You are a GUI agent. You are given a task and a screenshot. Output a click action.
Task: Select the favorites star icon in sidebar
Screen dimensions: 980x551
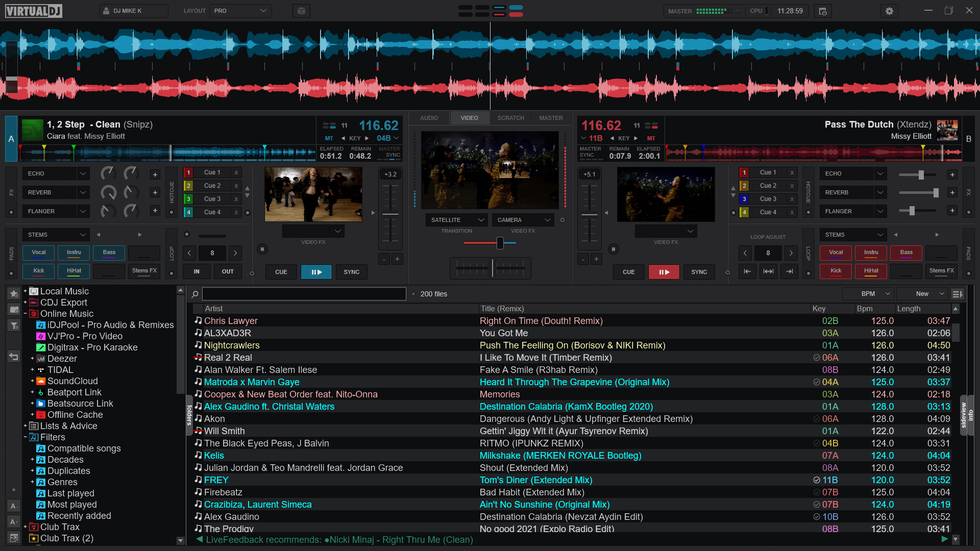pos(13,294)
